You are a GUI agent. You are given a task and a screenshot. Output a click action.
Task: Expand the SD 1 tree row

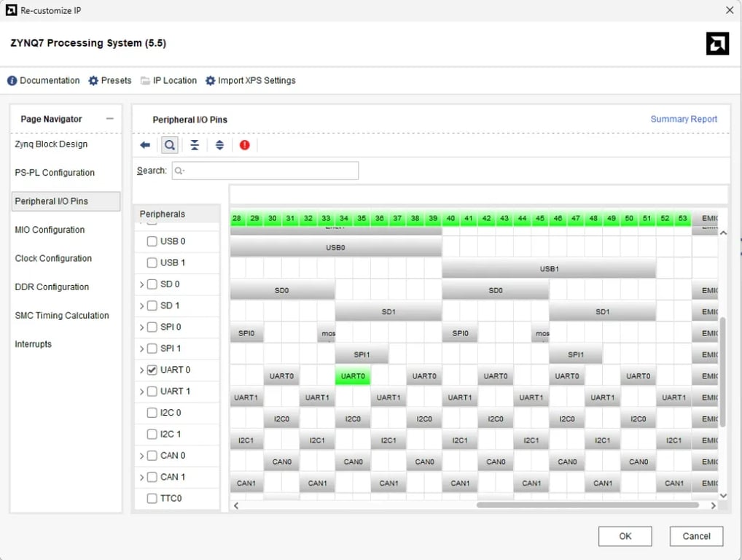coord(141,306)
